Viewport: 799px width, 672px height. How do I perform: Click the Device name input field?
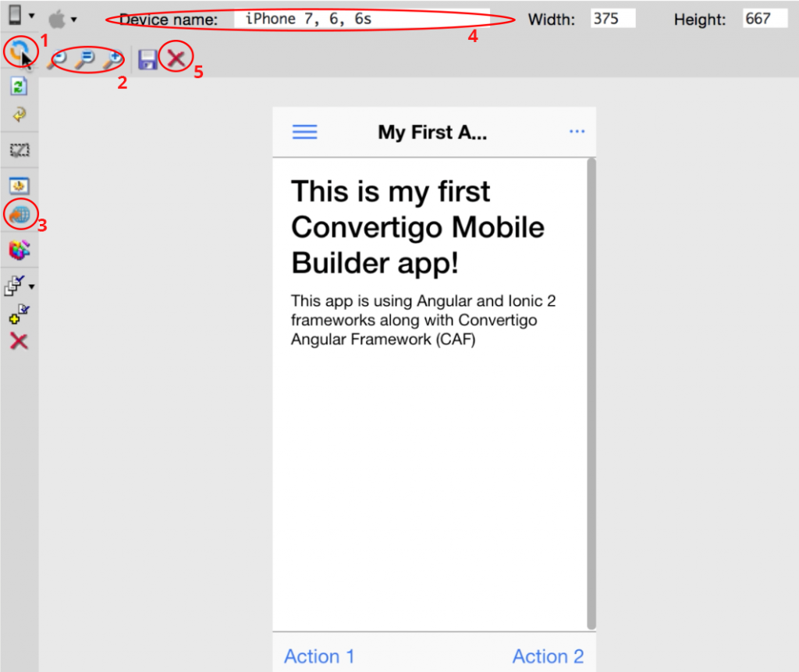362,19
